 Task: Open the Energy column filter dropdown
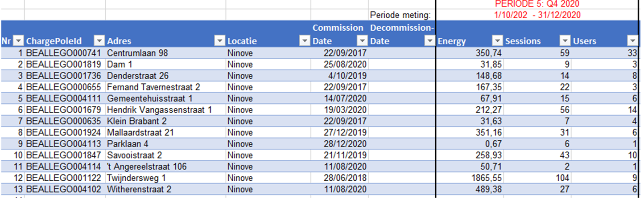[497, 41]
